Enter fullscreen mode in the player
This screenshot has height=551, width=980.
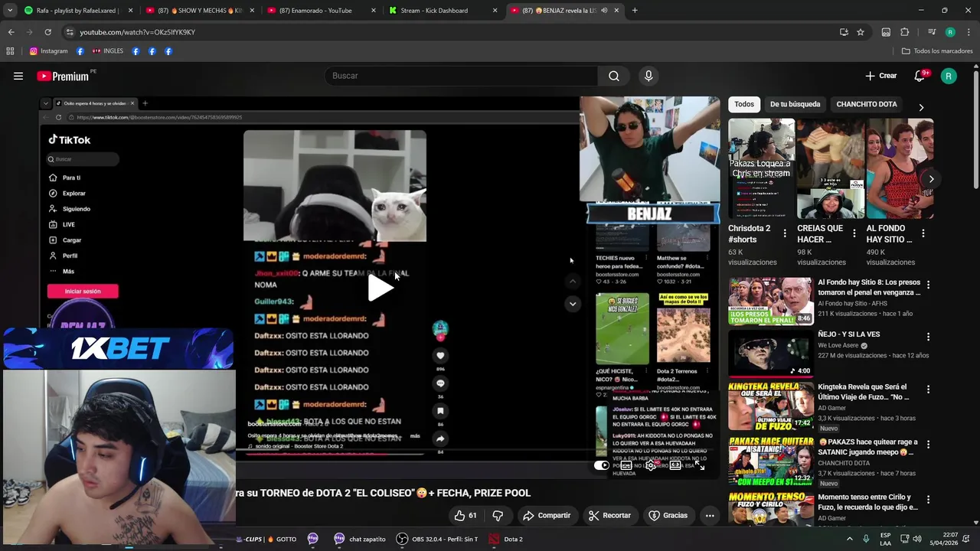(x=700, y=465)
